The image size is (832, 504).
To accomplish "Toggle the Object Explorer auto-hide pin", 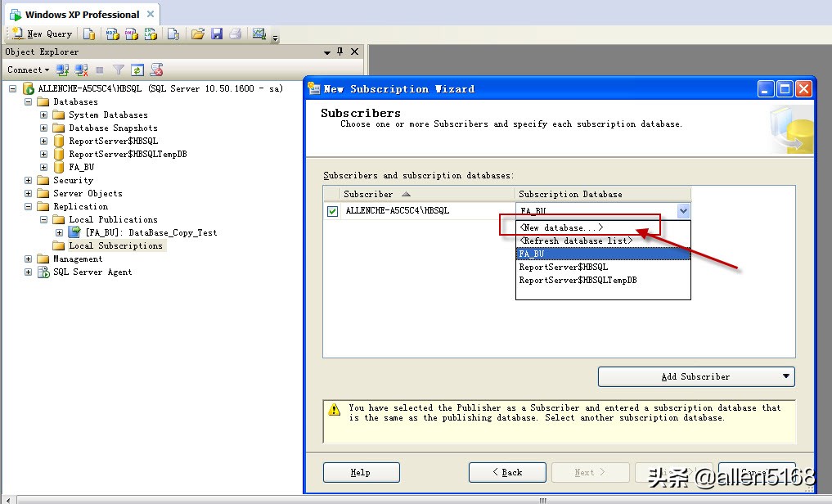I will 339,52.
